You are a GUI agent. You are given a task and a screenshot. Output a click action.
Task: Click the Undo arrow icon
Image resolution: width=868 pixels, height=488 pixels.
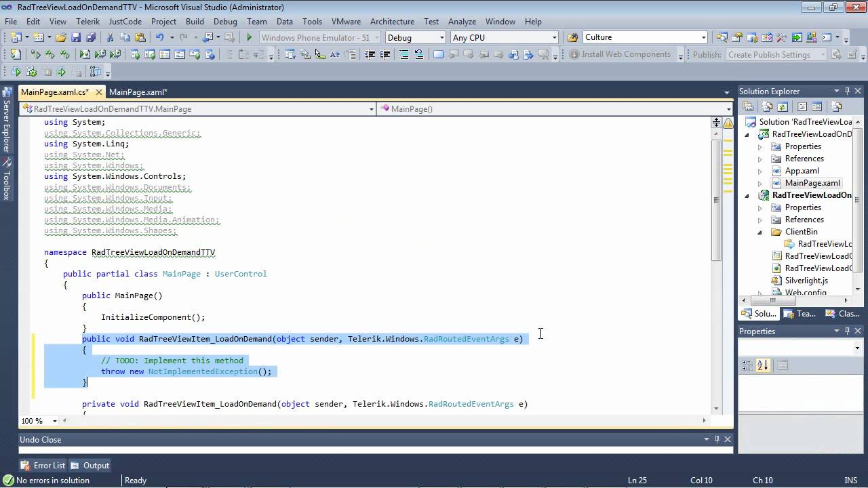pos(160,37)
